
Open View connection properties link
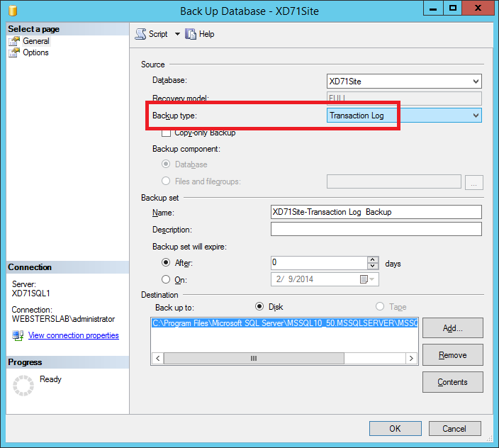73,335
